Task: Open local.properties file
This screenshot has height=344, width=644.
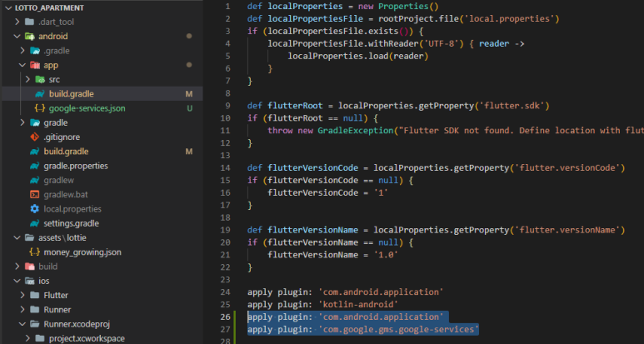Action: pos(72,209)
